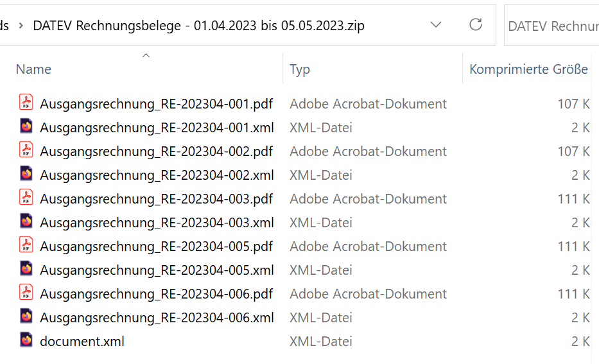Click PDF icon of Ausgangsrechnung_RE-202304-002.pdf
This screenshot has height=364, width=599.
[x=26, y=150]
